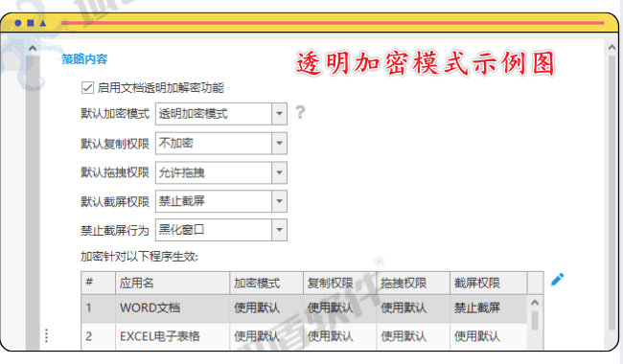Click the 加密模式 column header
Screen dimensions: 623x364
tap(266, 283)
